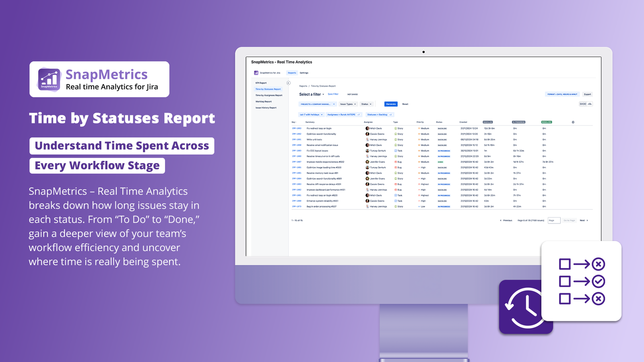Click the Created column header

click(x=463, y=122)
